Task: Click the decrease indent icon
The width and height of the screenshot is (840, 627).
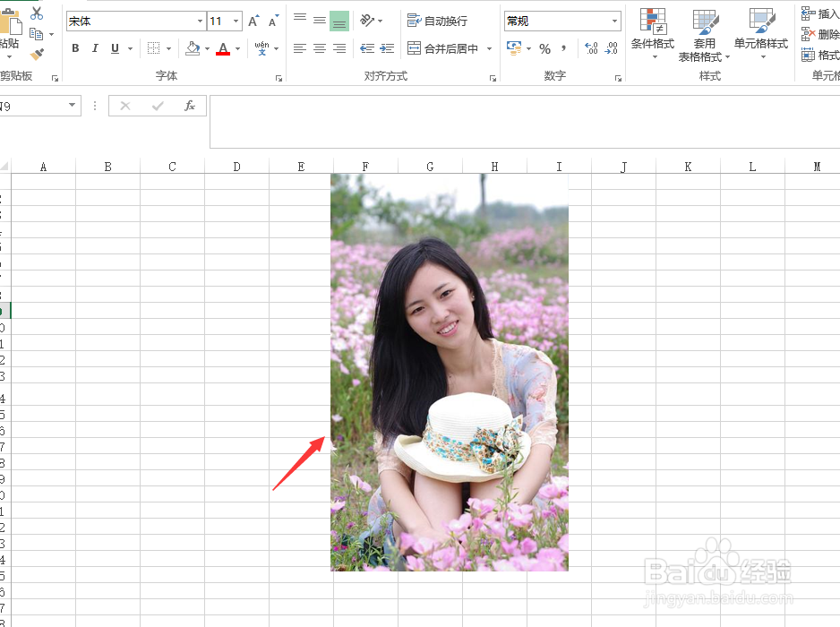Action: tap(367, 48)
